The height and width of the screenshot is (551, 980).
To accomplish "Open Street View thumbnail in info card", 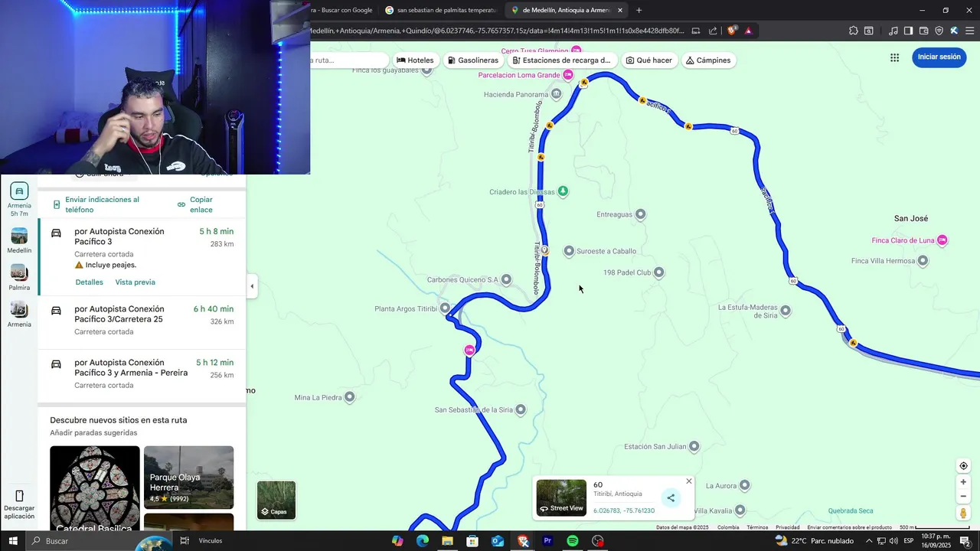I will pos(561,497).
